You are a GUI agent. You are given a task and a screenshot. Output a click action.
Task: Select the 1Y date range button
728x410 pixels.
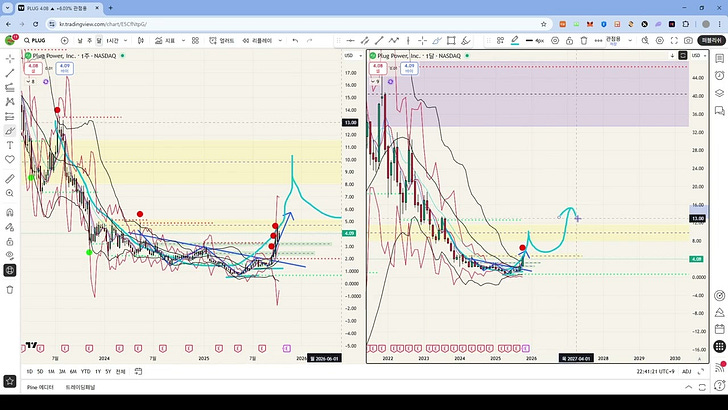pos(96,371)
